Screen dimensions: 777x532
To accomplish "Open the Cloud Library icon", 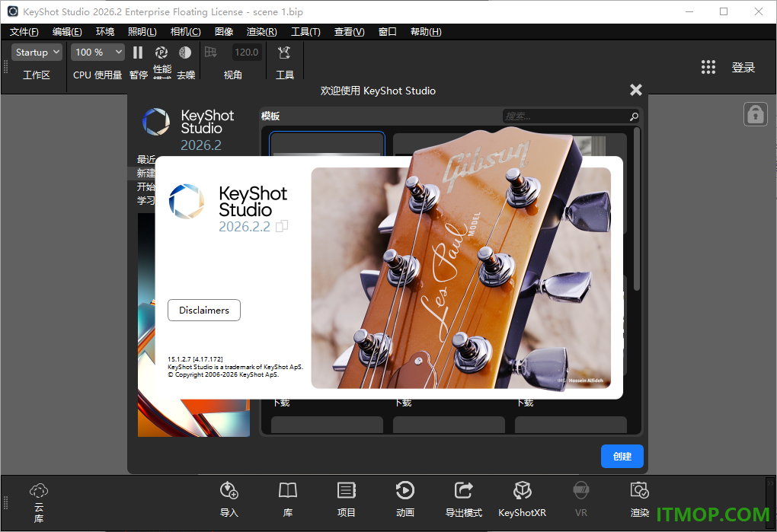I will pos(39,491).
